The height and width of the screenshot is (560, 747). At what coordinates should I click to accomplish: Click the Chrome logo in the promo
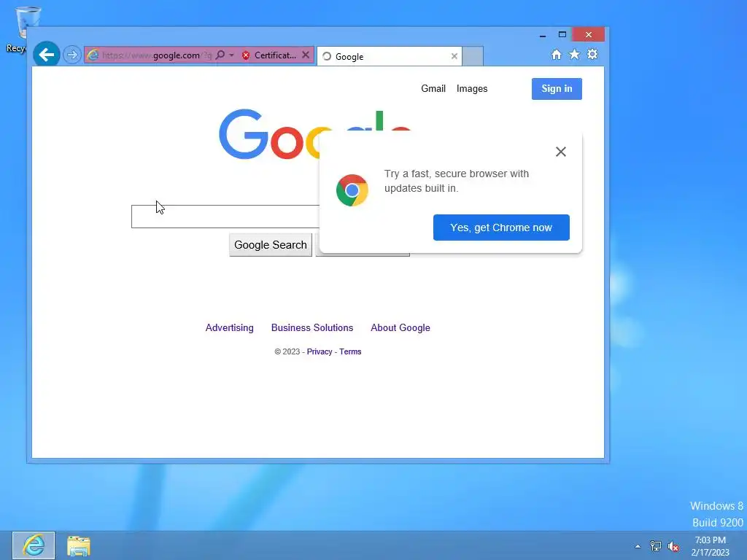click(352, 190)
